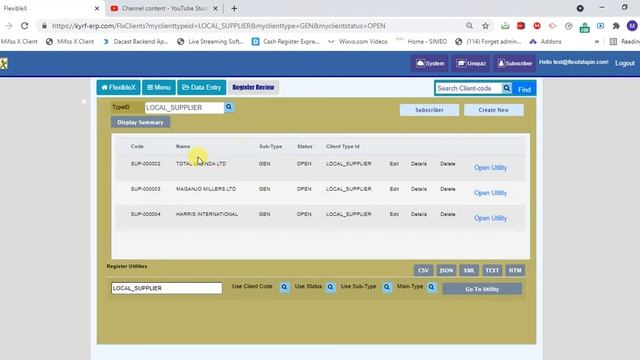
Task: Open the Live Streaming Soft bookmark
Action: pos(211,42)
